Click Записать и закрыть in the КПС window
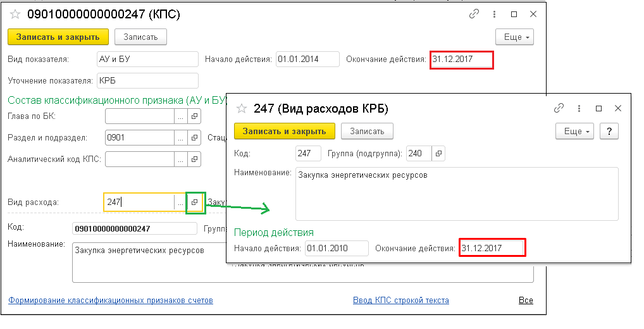Image resolution: width=644 pixels, height=329 pixels. click(x=58, y=37)
